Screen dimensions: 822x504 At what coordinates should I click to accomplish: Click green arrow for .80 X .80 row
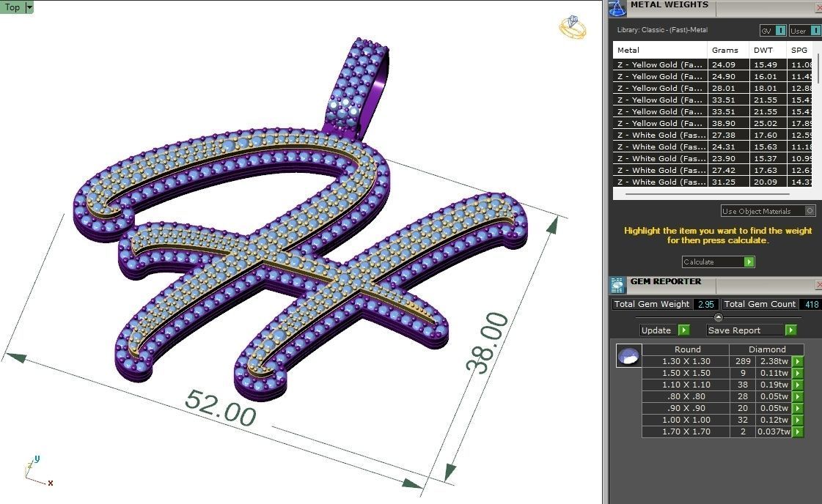coord(797,396)
